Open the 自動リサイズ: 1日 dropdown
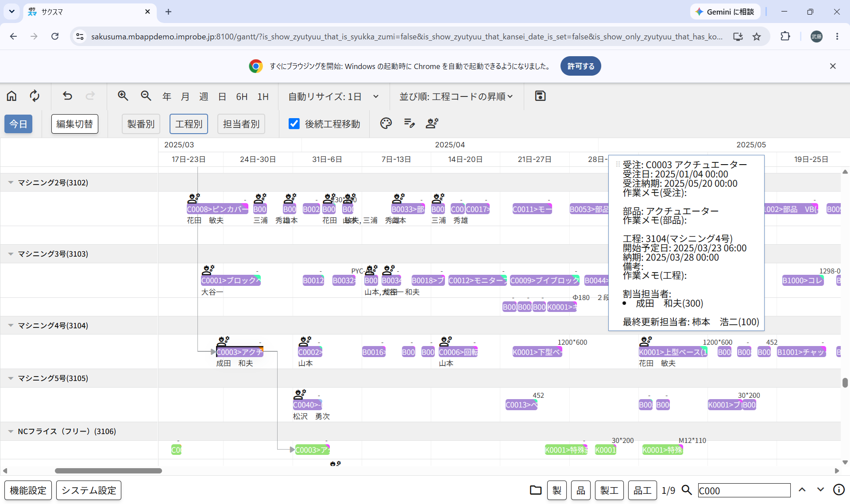This screenshot has width=850, height=504. pyautogui.click(x=333, y=96)
